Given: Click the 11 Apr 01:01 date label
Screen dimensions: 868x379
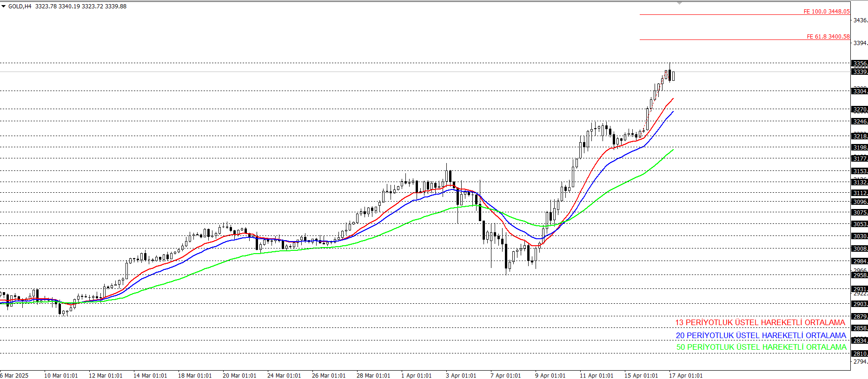Looking at the screenshot, I should (596, 375).
